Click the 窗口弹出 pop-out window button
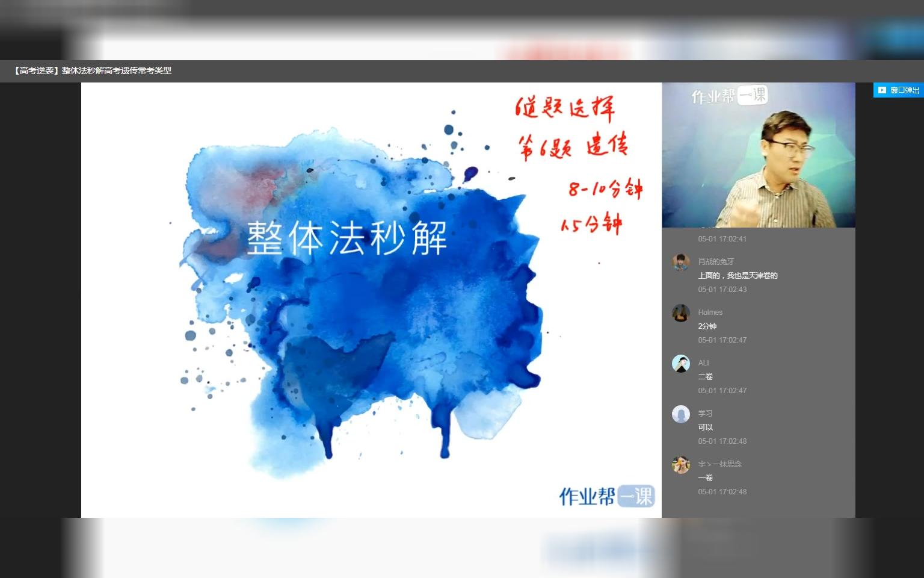 [899, 90]
